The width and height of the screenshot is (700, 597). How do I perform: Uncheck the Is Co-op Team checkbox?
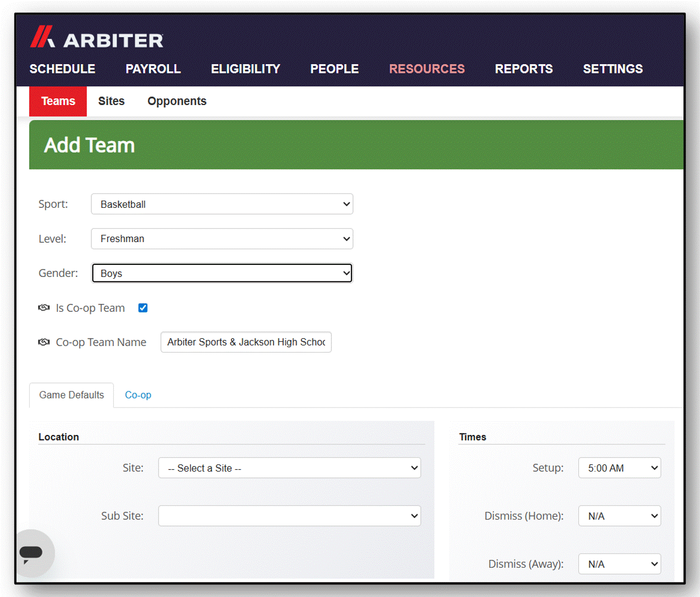(x=143, y=308)
